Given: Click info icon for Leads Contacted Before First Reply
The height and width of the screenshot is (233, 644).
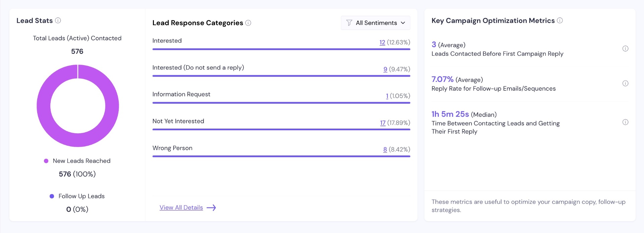Looking at the screenshot, I should [x=625, y=49].
